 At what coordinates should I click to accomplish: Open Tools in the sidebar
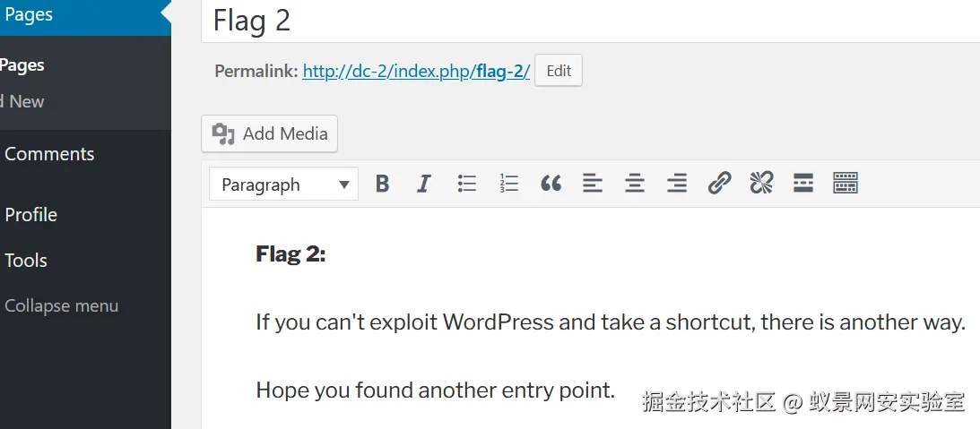26,261
